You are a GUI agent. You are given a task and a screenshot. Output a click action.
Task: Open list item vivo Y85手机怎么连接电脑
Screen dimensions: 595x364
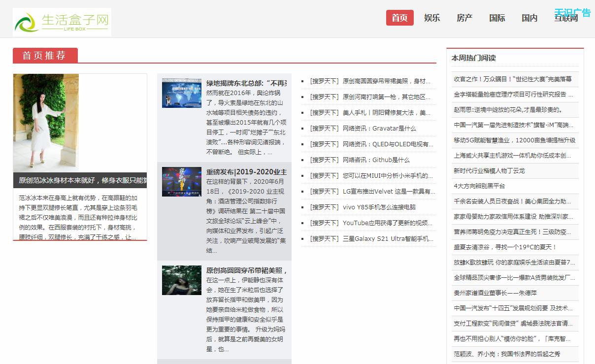click(x=379, y=207)
